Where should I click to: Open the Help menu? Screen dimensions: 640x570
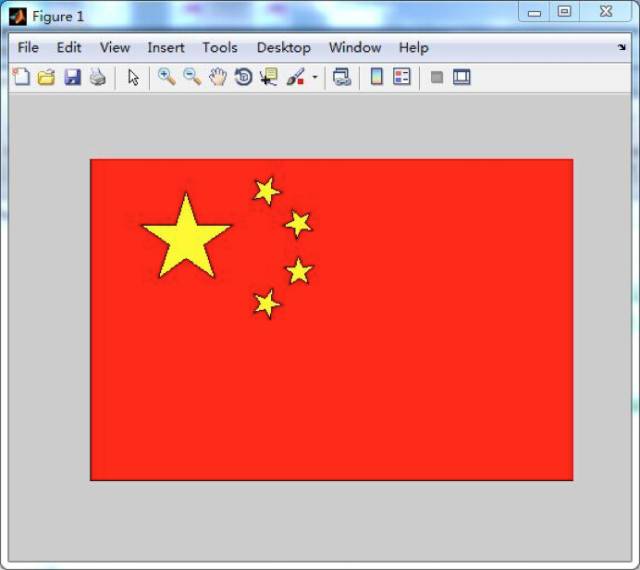pos(413,48)
